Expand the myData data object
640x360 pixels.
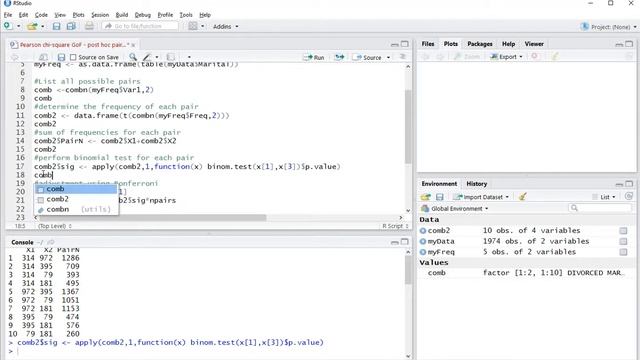click(x=423, y=241)
